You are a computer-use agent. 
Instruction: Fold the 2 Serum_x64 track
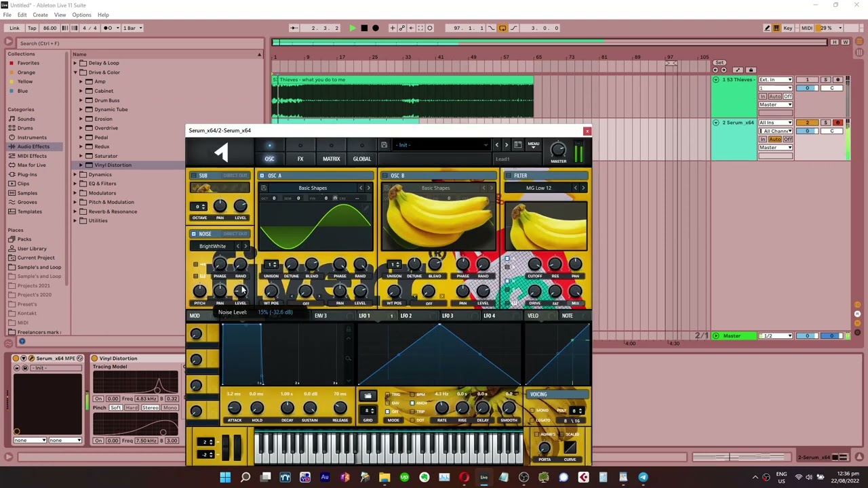pyautogui.click(x=715, y=123)
